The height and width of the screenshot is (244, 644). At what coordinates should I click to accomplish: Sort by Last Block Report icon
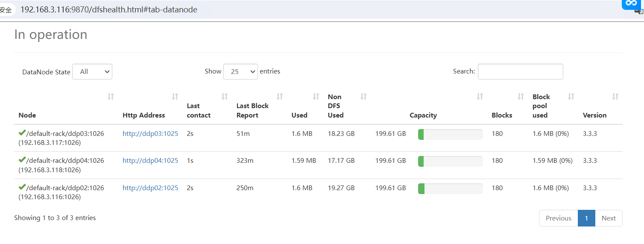click(280, 97)
